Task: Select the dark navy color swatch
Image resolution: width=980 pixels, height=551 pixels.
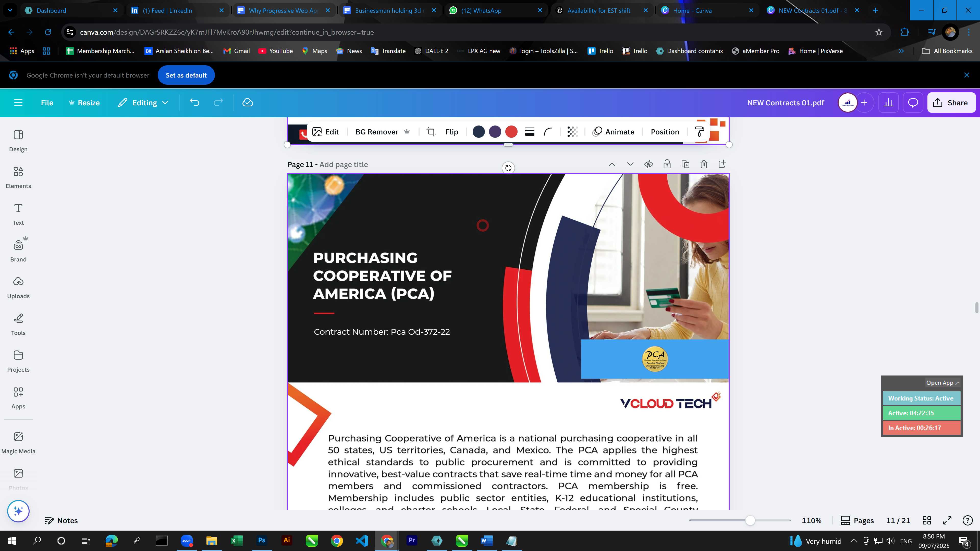Action: [x=479, y=132]
